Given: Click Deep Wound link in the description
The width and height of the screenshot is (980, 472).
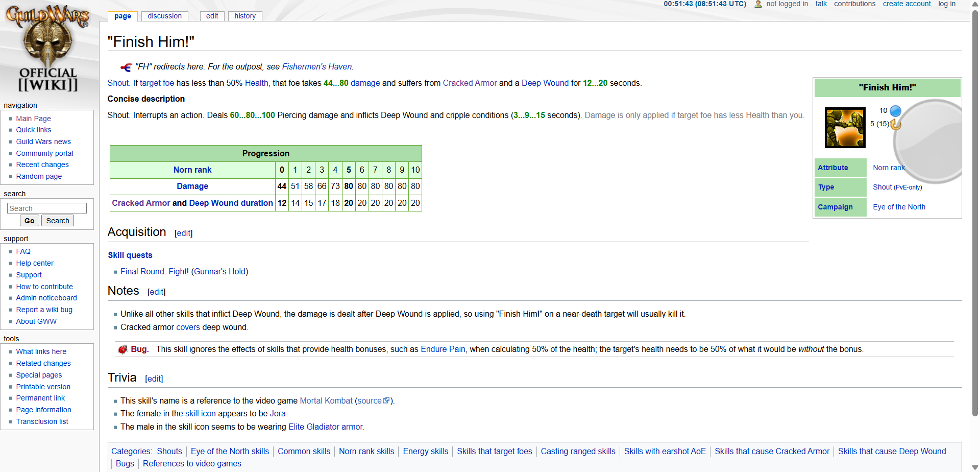Looking at the screenshot, I should click(x=545, y=83).
